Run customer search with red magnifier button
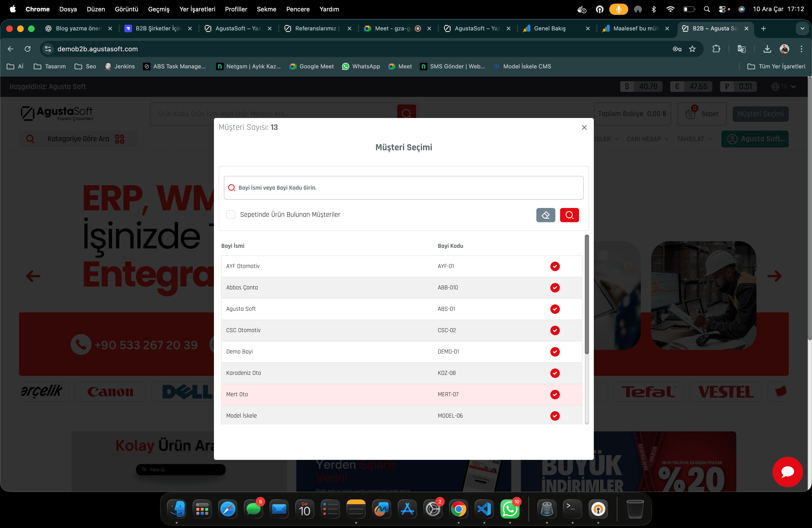The image size is (812, 528). coord(569,215)
